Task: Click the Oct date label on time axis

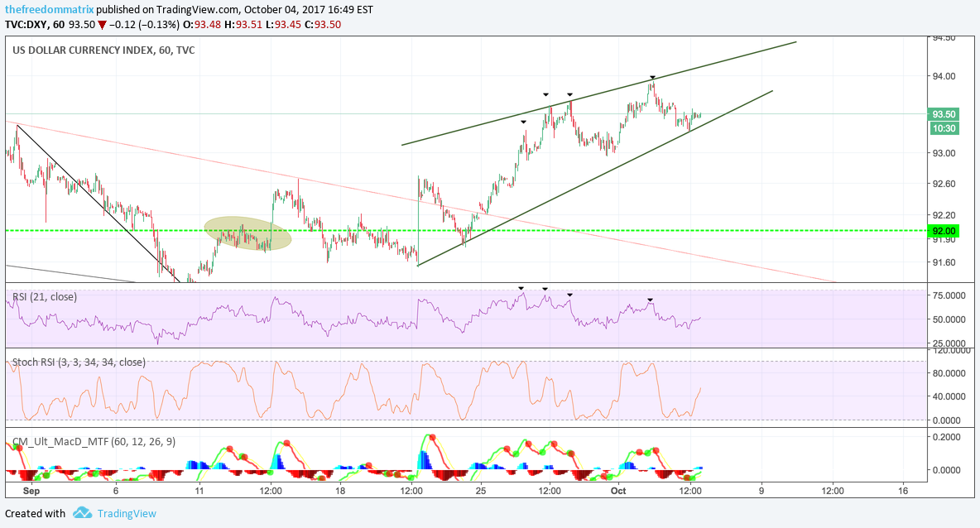Action: pos(618,491)
